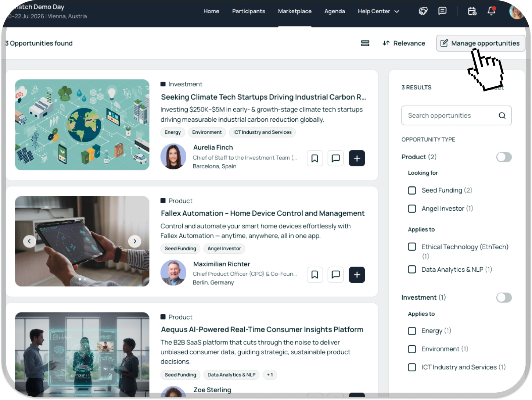Add Aurelia Finch's opportunity with plus button
The width and height of the screenshot is (532, 400).
357,158
